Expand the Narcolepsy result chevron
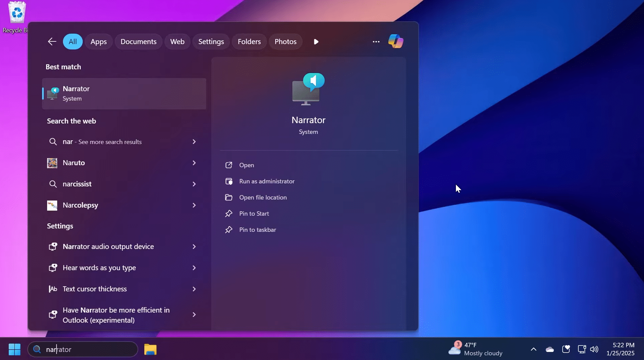The image size is (644, 360). (x=194, y=205)
